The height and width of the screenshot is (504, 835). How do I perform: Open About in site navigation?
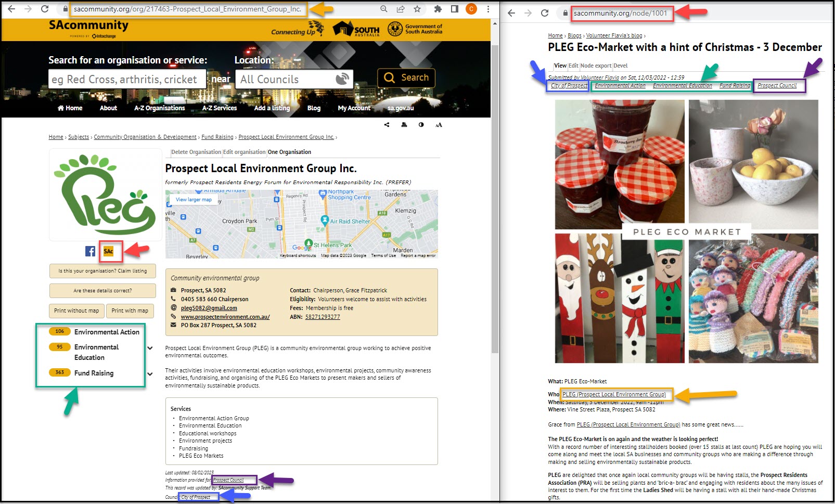108,108
